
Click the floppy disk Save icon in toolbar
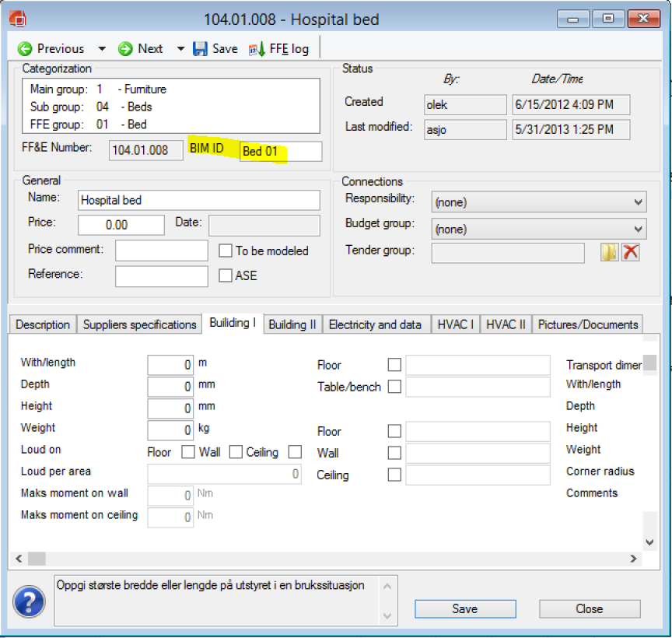point(201,49)
